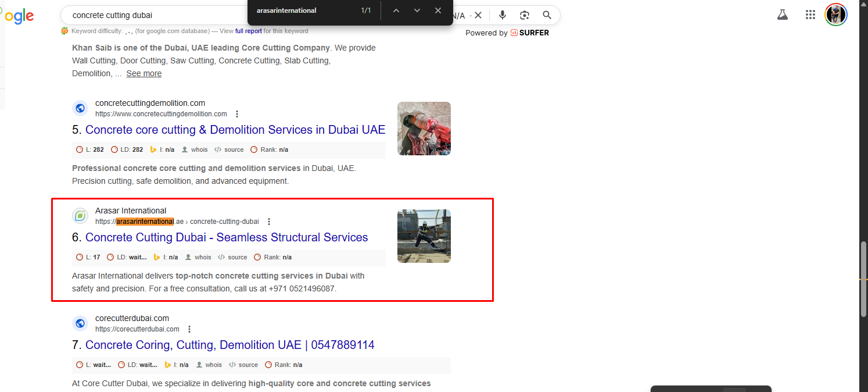Clear the search box with X icon
Image resolution: width=868 pixels, height=392 pixels.
tap(478, 15)
